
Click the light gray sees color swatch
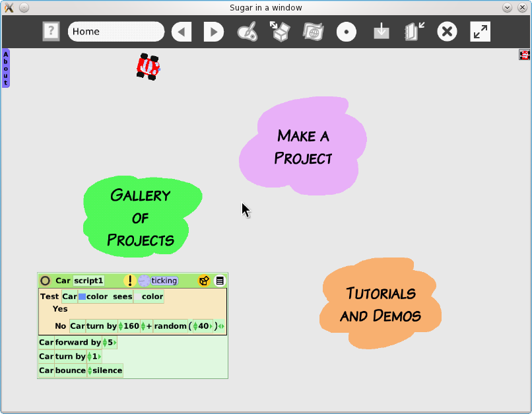pos(138,296)
